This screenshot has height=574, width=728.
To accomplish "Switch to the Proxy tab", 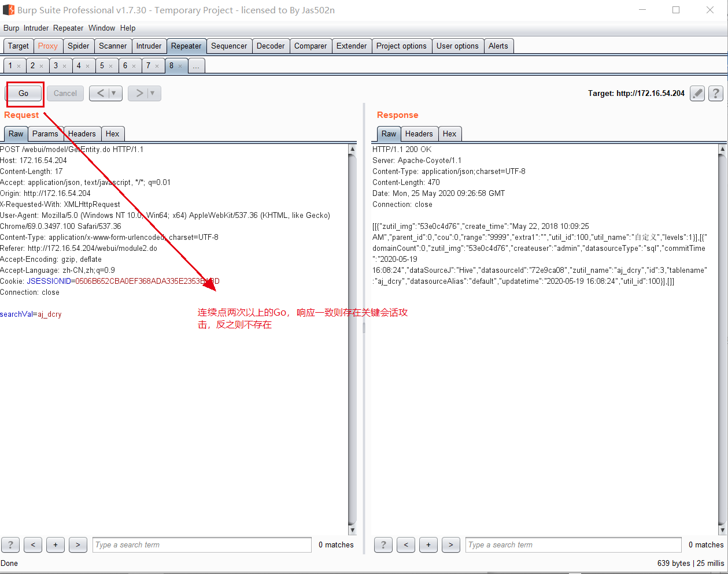I will (48, 46).
